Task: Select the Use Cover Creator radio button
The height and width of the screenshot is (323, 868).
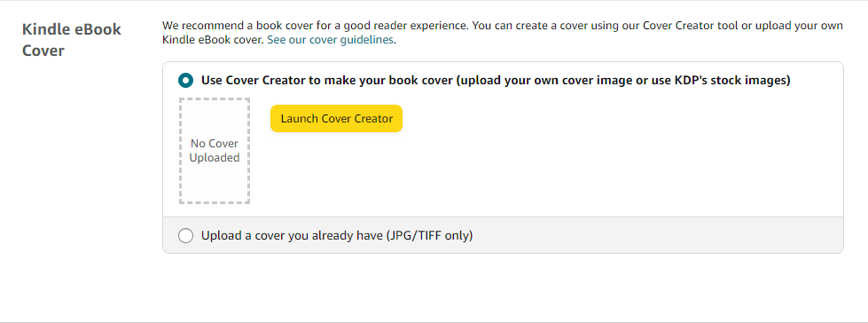Action: coord(185,81)
